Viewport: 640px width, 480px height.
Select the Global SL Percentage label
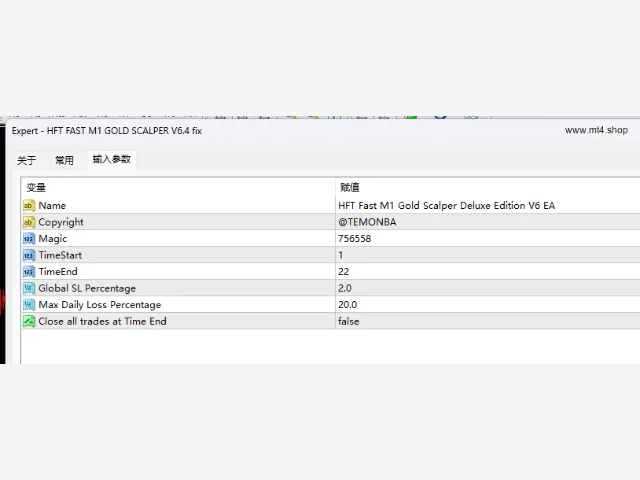pos(87,288)
